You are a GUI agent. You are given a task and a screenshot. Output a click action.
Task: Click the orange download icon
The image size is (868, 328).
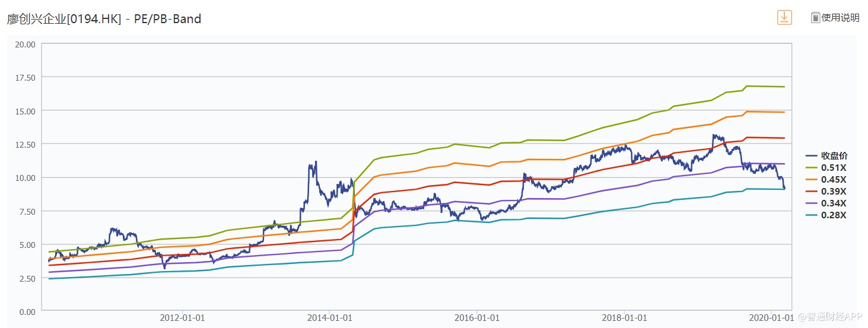(784, 17)
